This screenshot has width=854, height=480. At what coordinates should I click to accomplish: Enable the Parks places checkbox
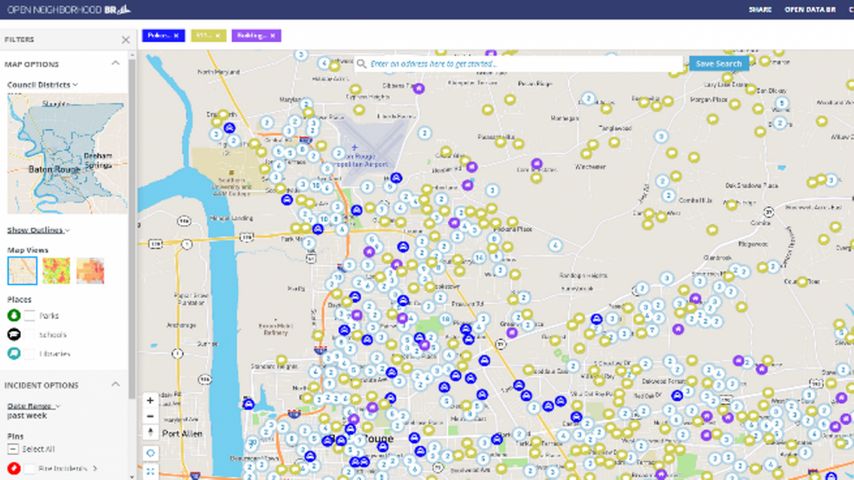coord(31,316)
